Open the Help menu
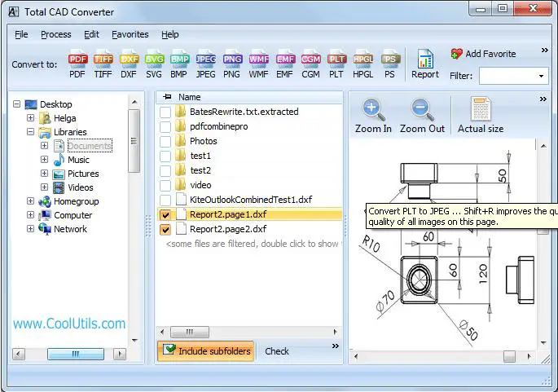This screenshot has width=558, height=392. point(169,34)
